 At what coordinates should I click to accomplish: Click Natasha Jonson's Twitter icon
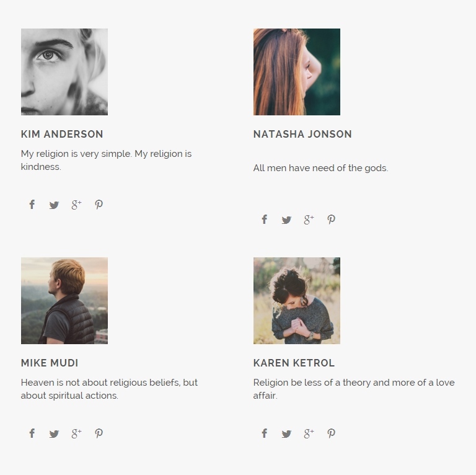tap(286, 220)
